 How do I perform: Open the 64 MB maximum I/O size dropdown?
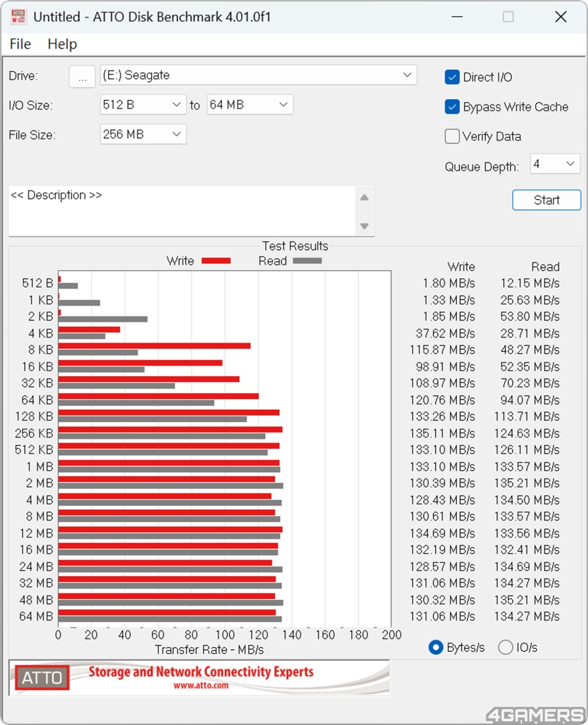pos(250,105)
